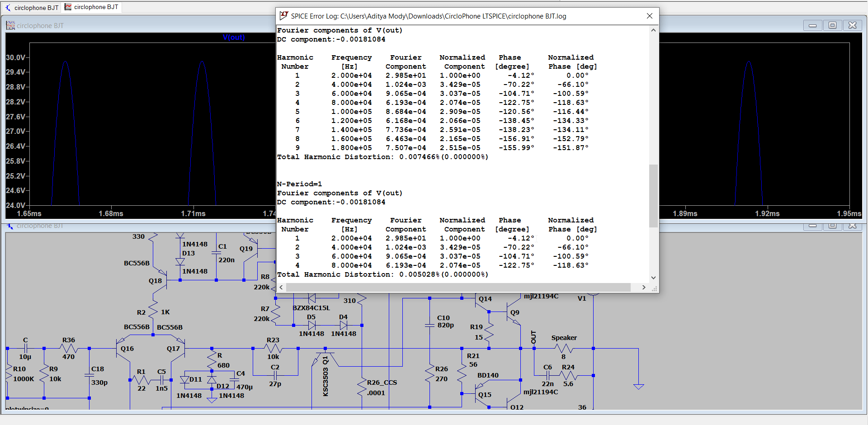Image resolution: width=868 pixels, height=425 pixels.
Task: Click the -155.99° phase value
Action: 516,148
